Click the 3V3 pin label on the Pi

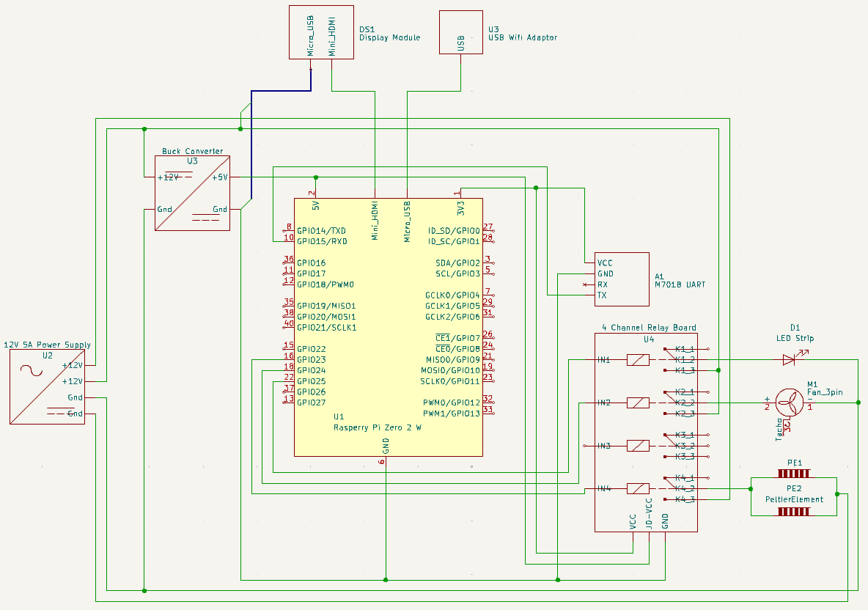460,208
